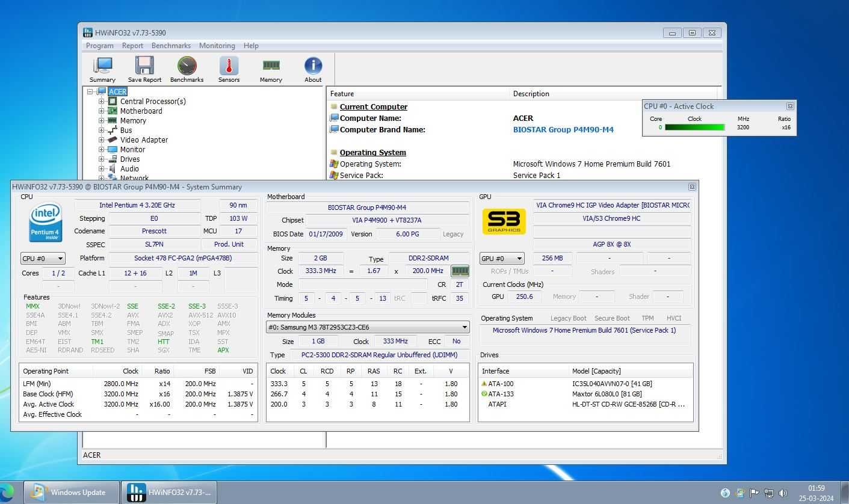The image size is (849, 504).
Task: Click the computer icon beside Computer Name
Action: [x=334, y=118]
